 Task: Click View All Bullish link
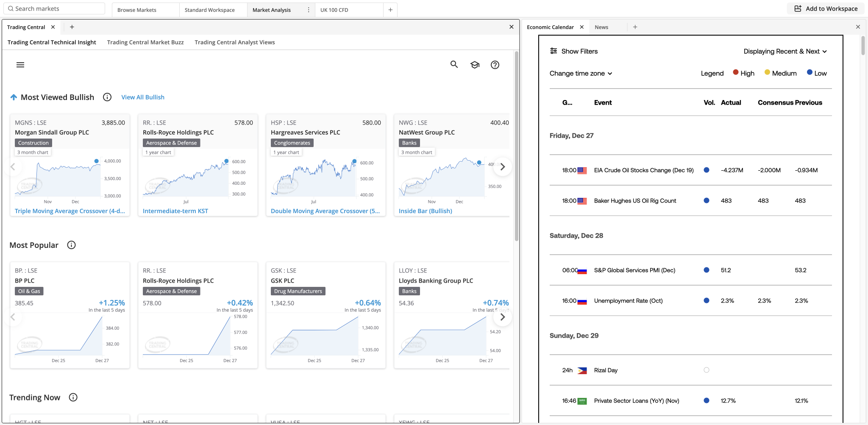click(x=143, y=97)
